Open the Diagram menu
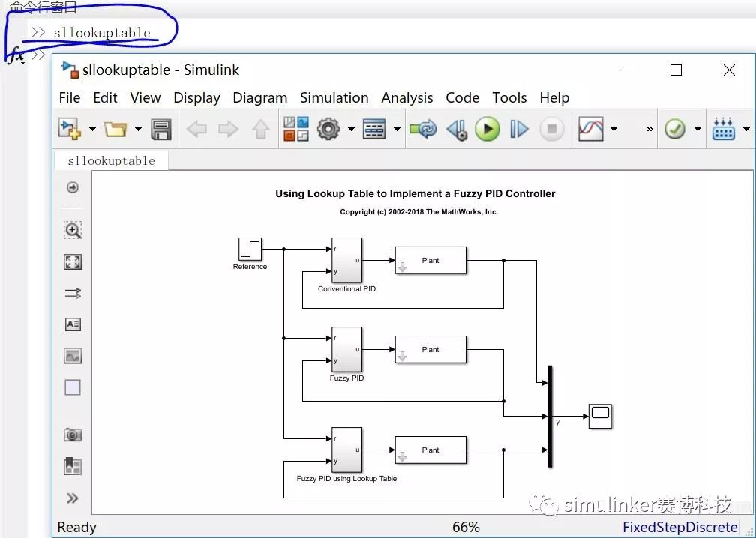 pos(259,97)
